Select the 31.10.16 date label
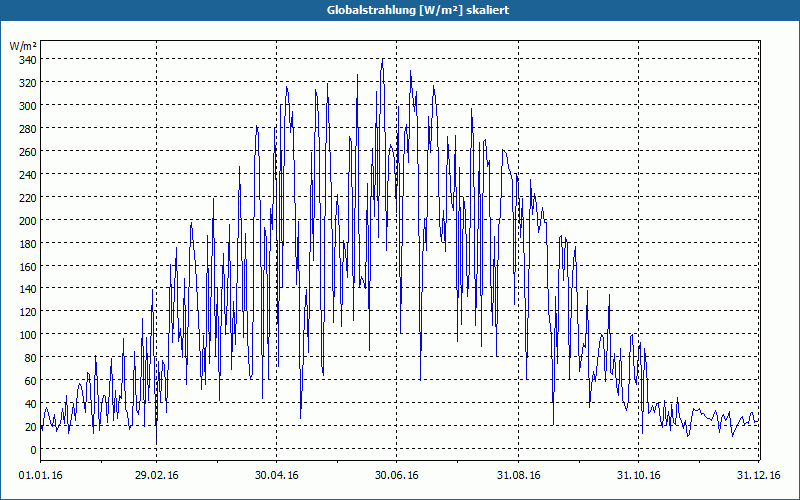Image resolution: width=800 pixels, height=500 pixels. point(638,476)
